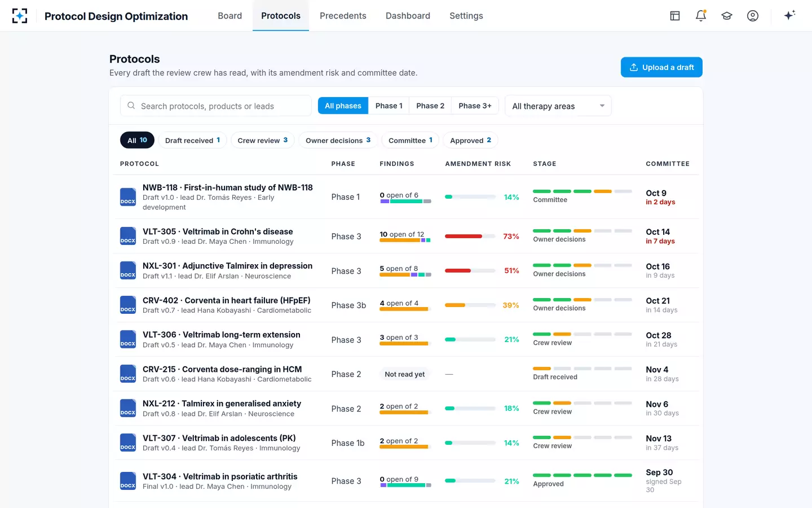Filter by Committee chip

point(411,140)
